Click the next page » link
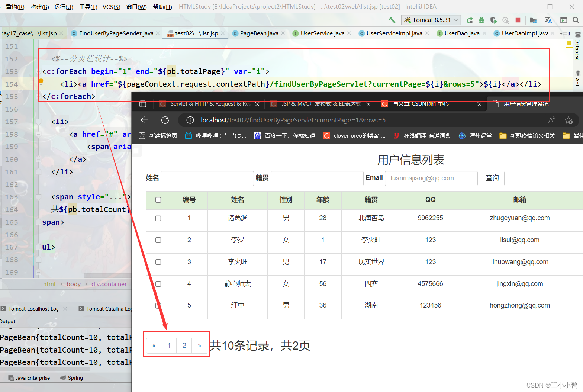This screenshot has height=392, width=583. [x=200, y=346]
